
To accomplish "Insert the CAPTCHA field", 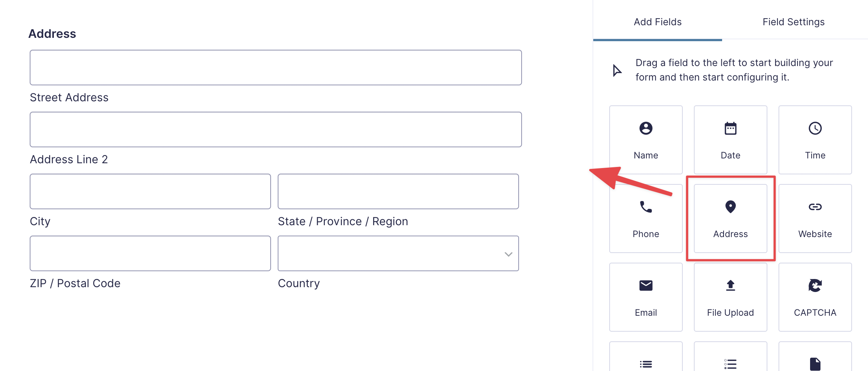I will tap(815, 297).
